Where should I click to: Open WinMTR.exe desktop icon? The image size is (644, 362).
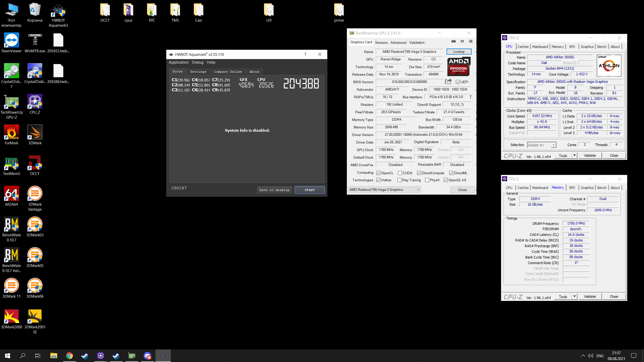click(35, 43)
